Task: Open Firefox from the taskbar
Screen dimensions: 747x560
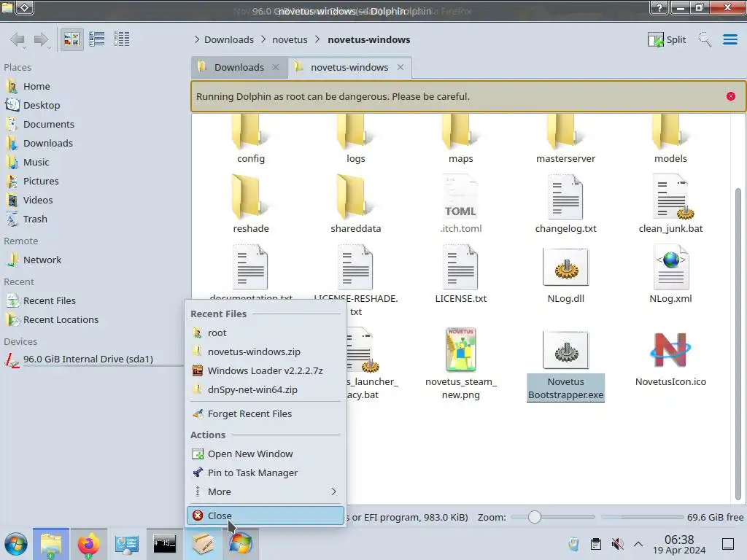Action: click(88, 544)
